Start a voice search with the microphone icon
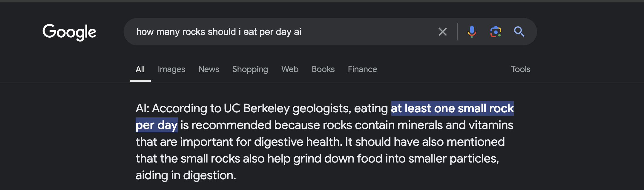The height and width of the screenshot is (190, 644). click(472, 32)
